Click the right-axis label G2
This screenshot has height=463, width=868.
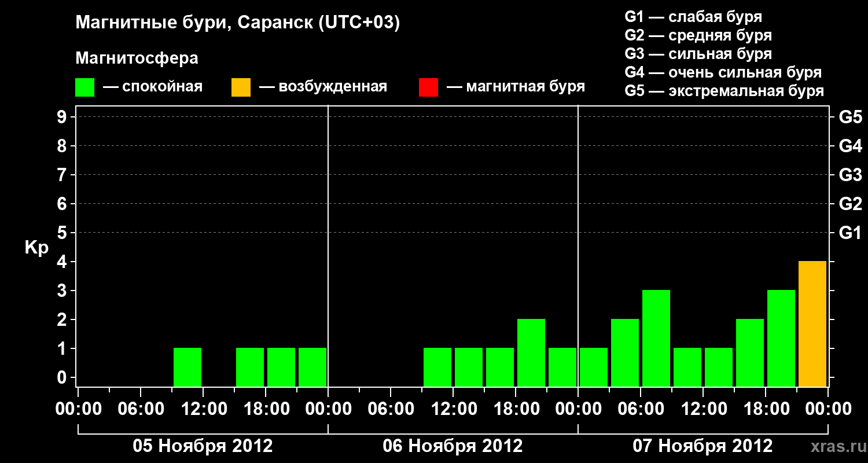(x=850, y=204)
